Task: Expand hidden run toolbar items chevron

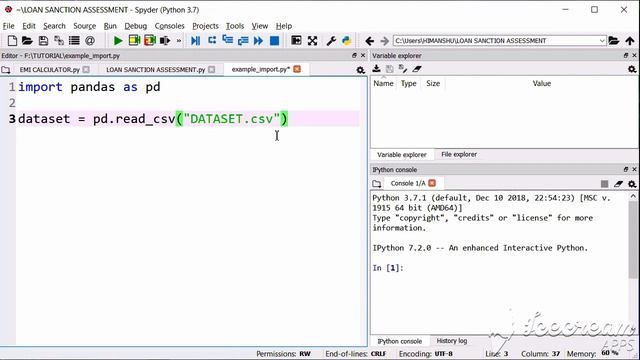Action: (178, 40)
